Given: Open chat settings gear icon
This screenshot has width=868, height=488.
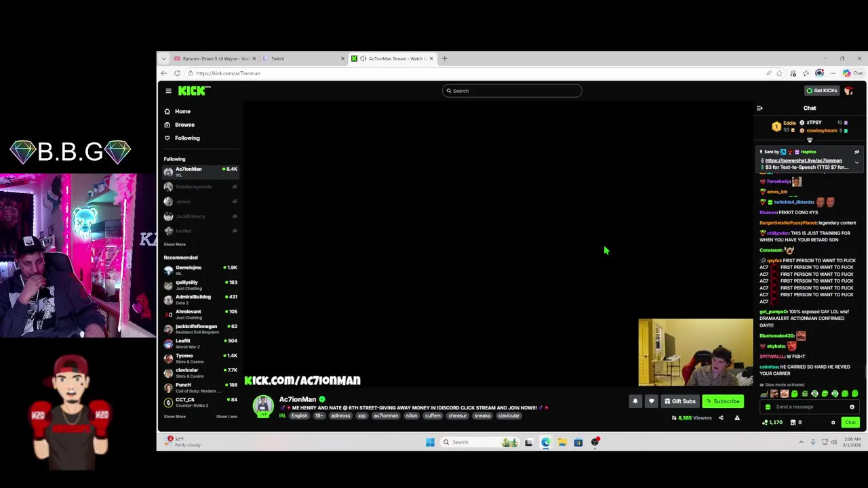Looking at the screenshot, I should coord(833,423).
